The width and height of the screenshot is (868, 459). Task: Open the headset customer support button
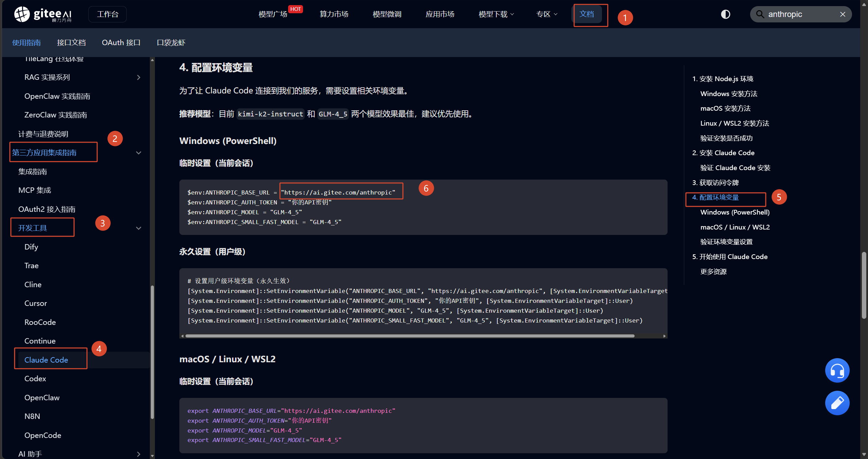click(837, 370)
